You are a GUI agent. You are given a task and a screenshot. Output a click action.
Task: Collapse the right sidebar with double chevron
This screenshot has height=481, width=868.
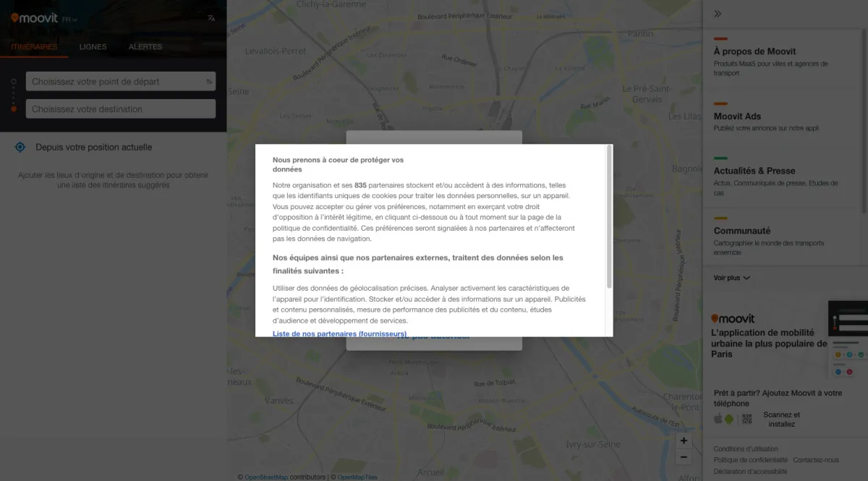(x=718, y=13)
